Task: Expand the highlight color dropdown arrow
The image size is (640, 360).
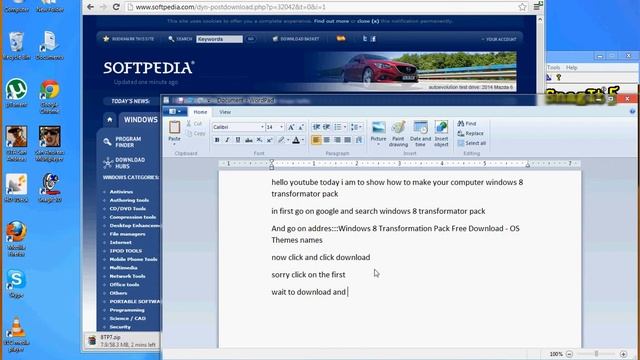Action: pyautogui.click(x=288, y=140)
